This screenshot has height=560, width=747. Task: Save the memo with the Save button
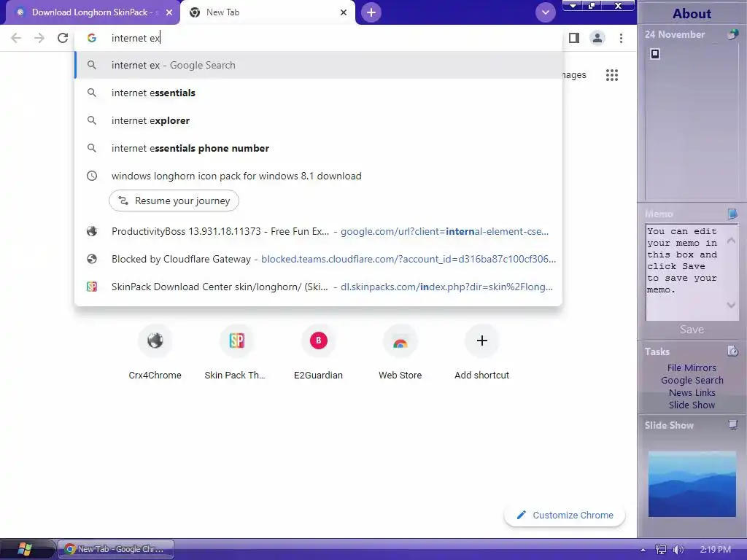(692, 330)
